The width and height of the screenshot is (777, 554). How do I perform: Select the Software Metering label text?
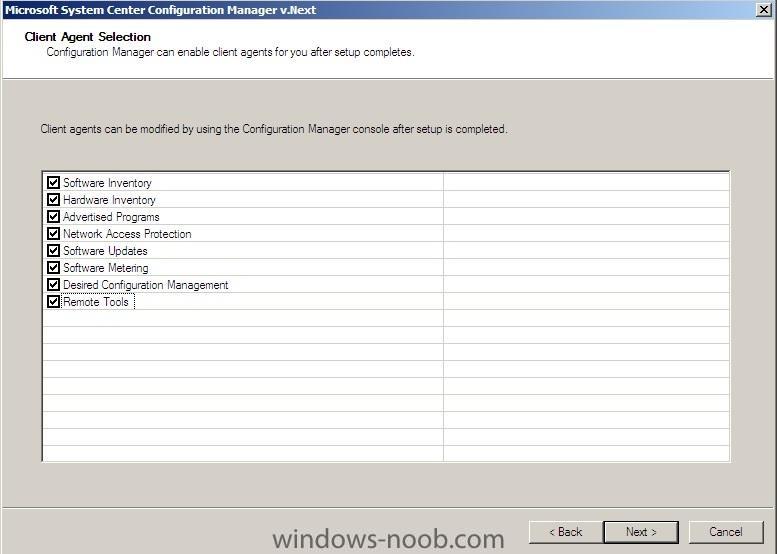click(x=106, y=268)
